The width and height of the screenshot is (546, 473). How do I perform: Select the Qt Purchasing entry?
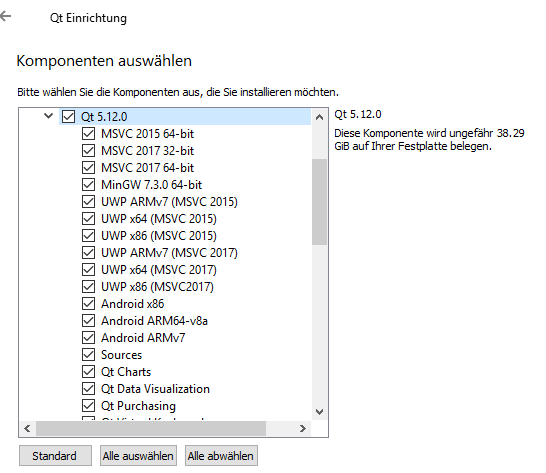(x=138, y=406)
